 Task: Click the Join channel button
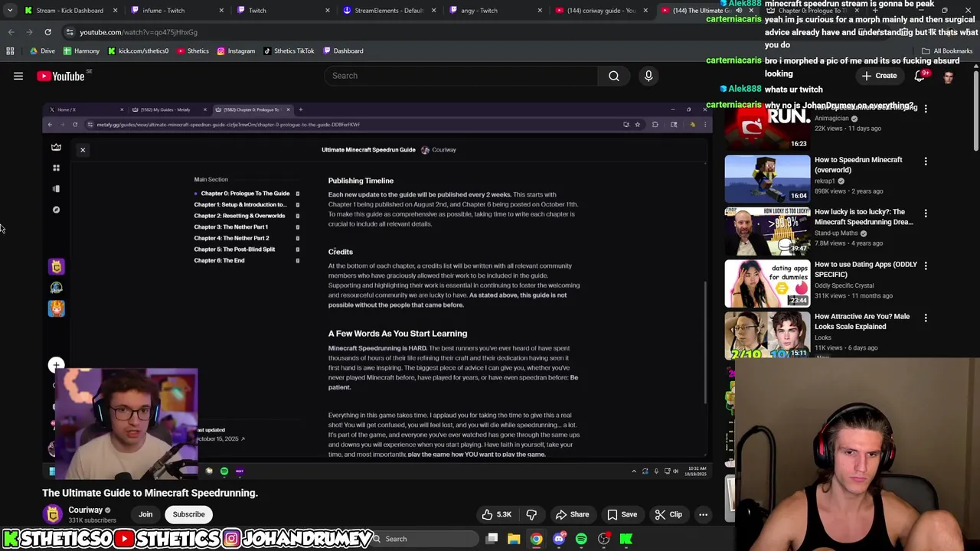145,514
